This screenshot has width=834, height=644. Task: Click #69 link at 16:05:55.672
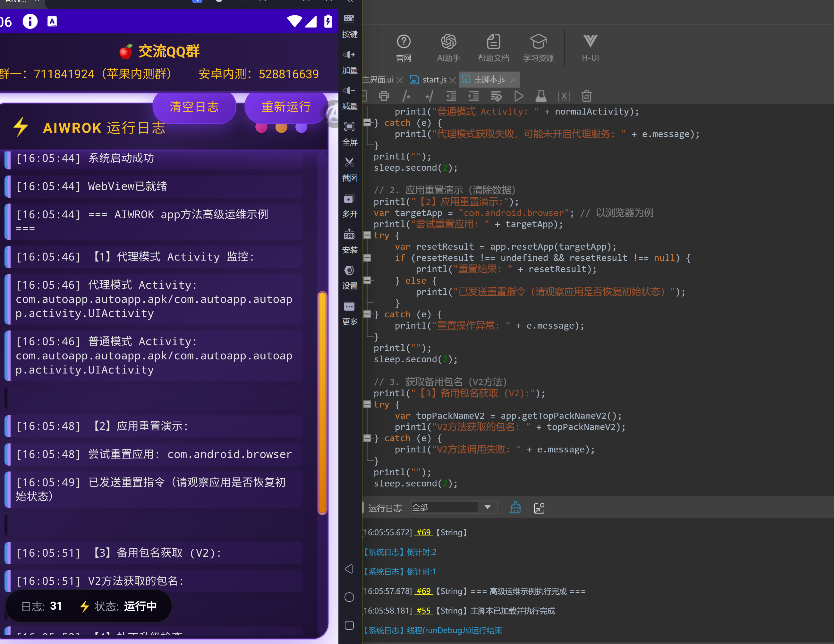[x=423, y=532]
